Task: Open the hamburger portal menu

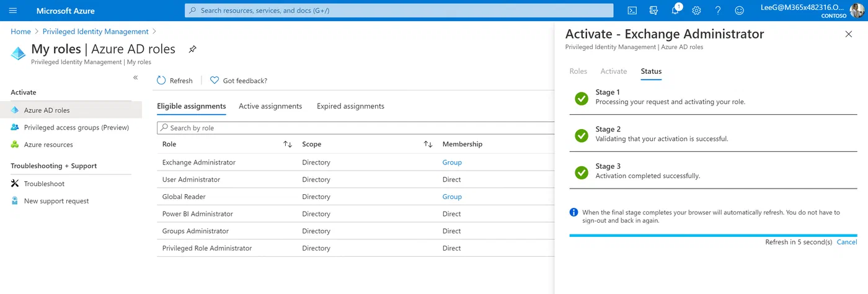Action: pyautogui.click(x=13, y=11)
